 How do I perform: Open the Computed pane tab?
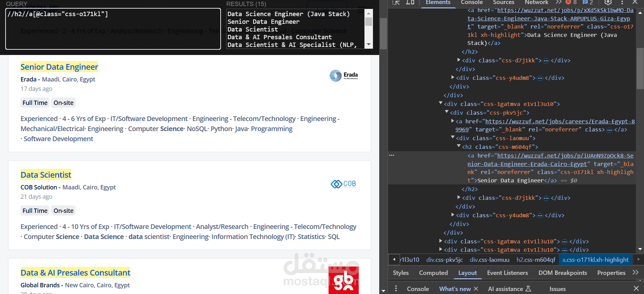[433, 273]
